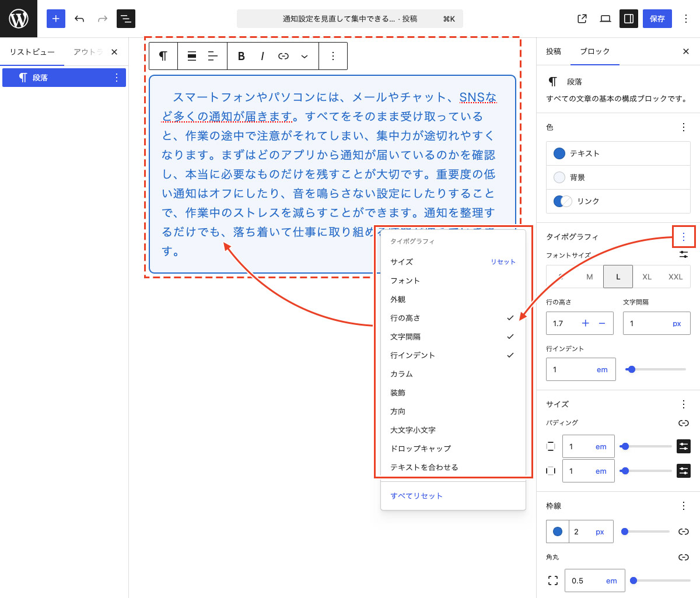Open the 枠線 panel options menu
Viewport: 700px width, 598px height.
[684, 506]
